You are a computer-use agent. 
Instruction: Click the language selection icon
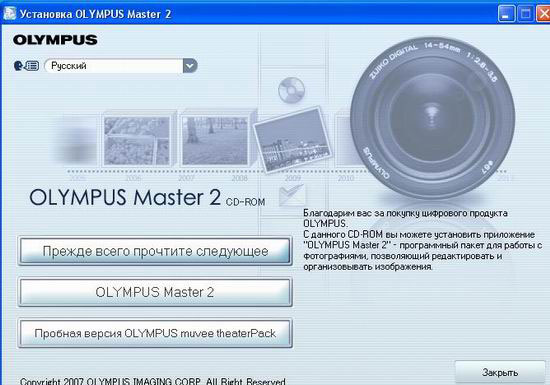pos(26,66)
